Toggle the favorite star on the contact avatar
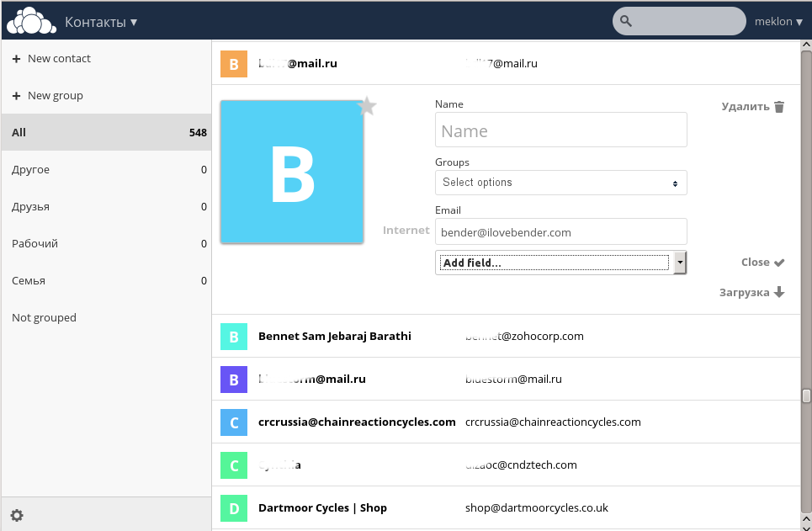812x531 pixels. pyautogui.click(x=366, y=107)
